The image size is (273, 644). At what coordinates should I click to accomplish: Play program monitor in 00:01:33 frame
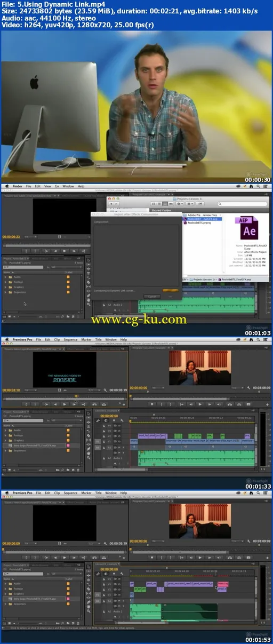coord(200,404)
